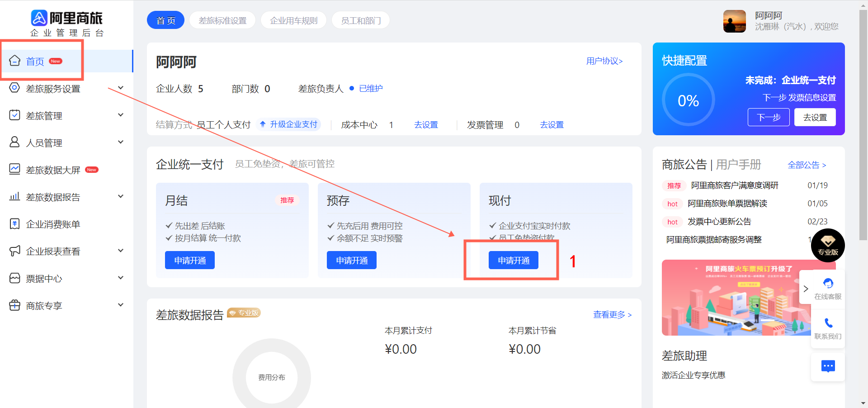Open announcement 阿里商旅客户满意度调研
The image size is (868, 408).
[x=735, y=185]
